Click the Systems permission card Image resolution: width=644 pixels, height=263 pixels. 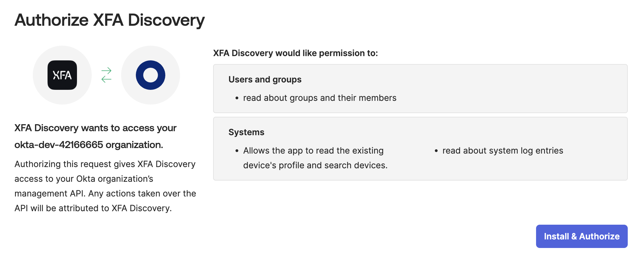pos(420,149)
